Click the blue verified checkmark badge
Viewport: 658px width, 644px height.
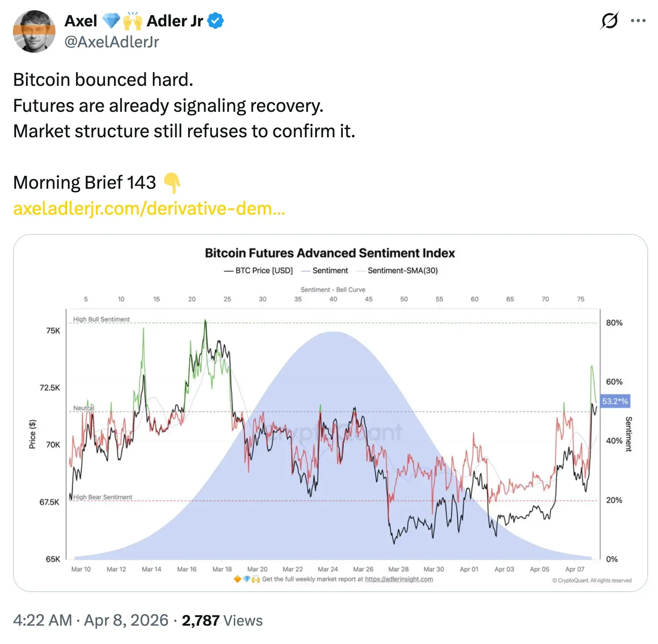[x=216, y=21]
